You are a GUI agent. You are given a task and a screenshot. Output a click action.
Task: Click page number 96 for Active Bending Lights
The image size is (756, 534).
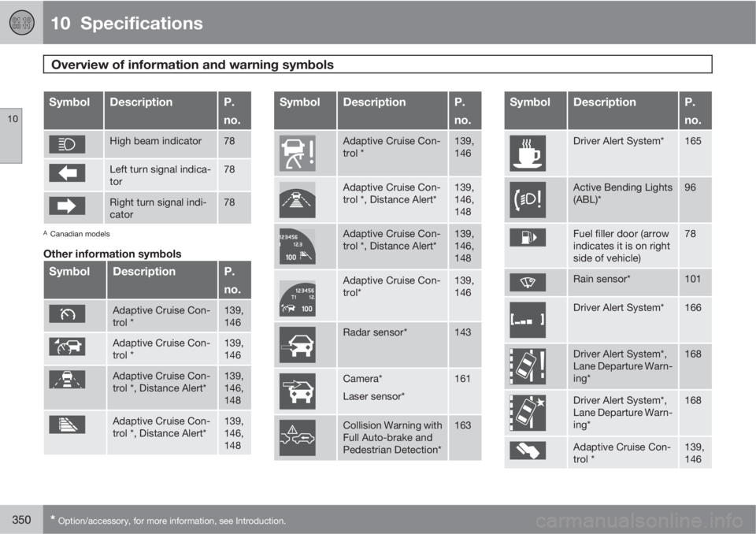pos(691,187)
